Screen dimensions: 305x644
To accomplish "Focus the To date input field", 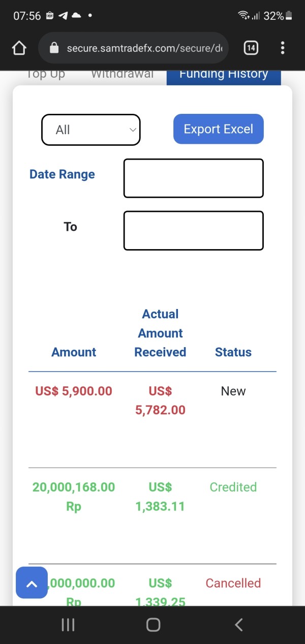I will (193, 231).
